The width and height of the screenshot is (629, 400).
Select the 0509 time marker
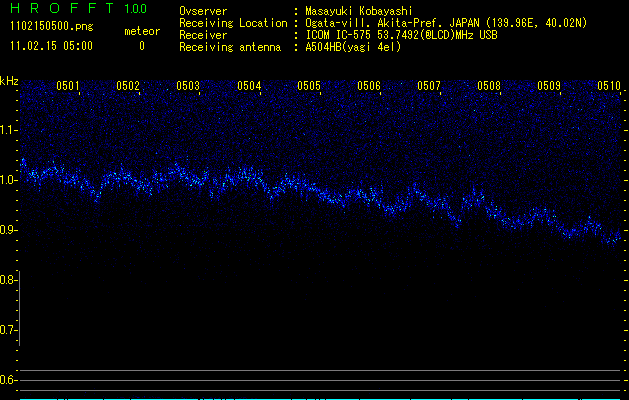pyautogui.click(x=549, y=86)
